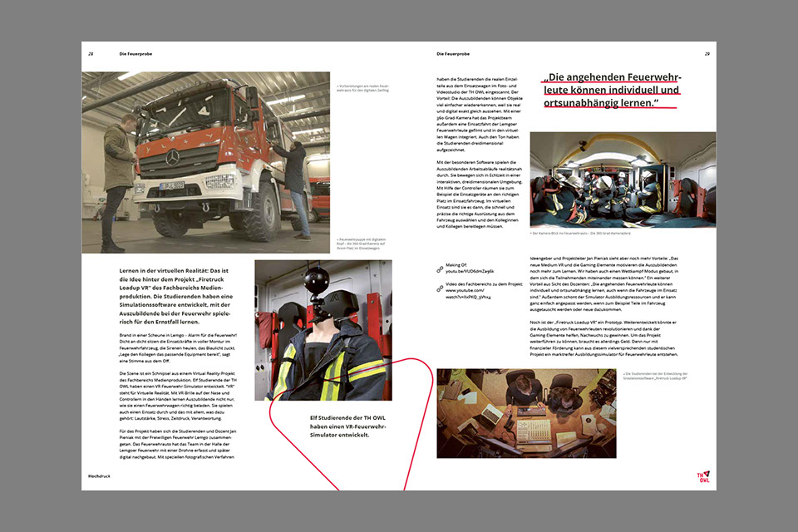Open the www.youtube.com project video link
Viewport: 798px width, 532px height.
469,295
